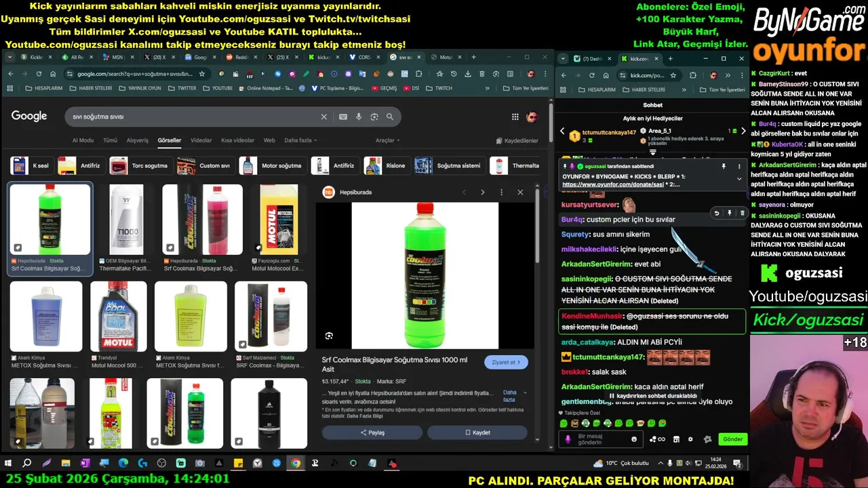
Task: Close the image preview panel
Action: 520,192
